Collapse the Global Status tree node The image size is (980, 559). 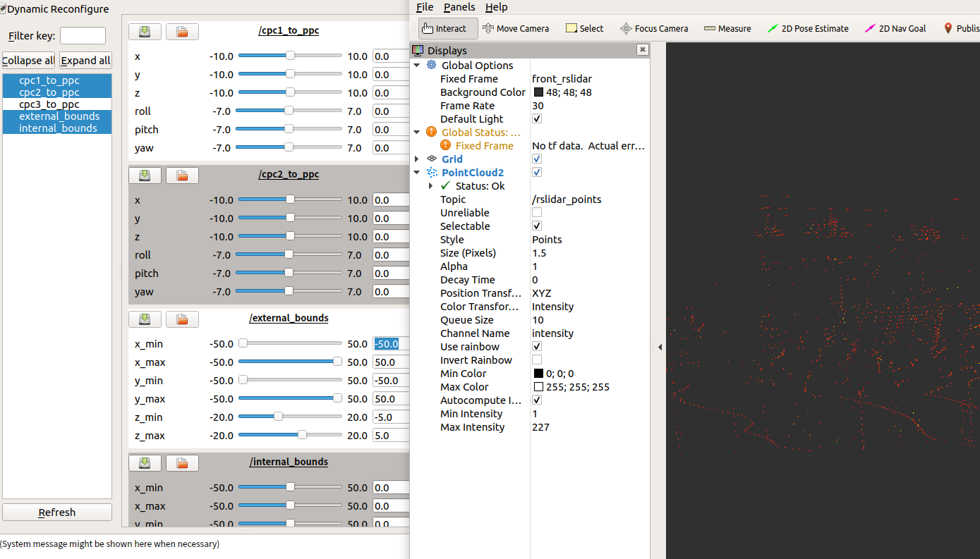point(416,132)
